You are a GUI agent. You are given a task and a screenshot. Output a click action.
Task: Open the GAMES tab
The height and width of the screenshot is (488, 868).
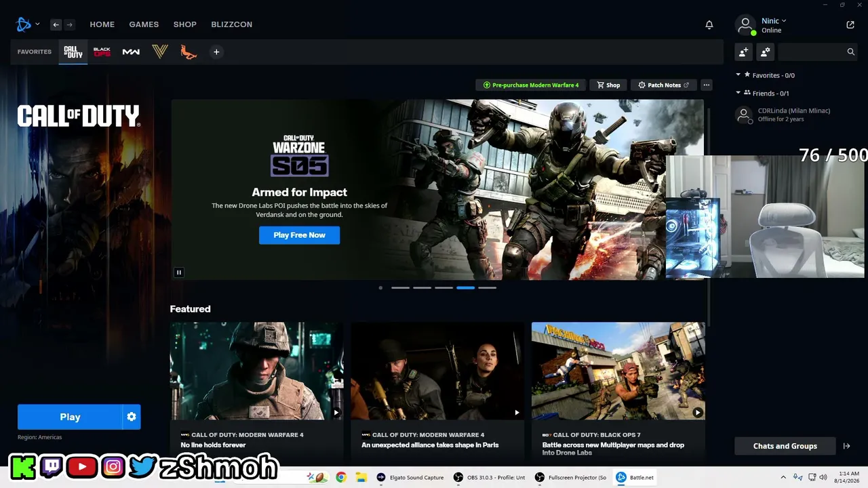click(x=144, y=24)
